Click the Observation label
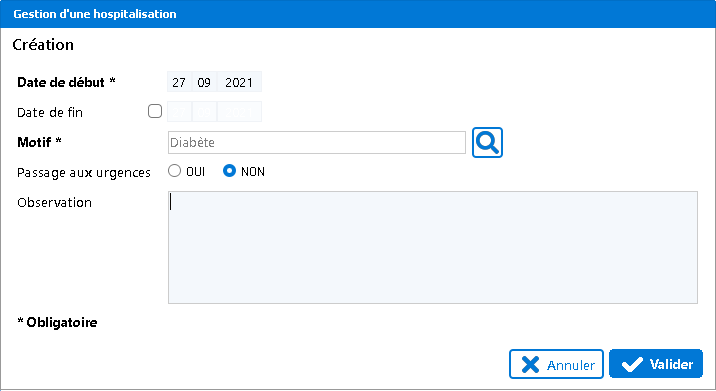This screenshot has height=391, width=716. click(54, 202)
